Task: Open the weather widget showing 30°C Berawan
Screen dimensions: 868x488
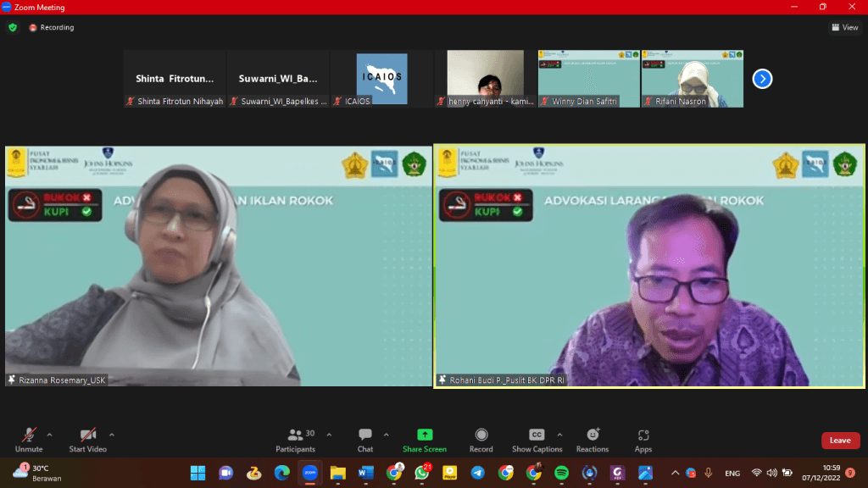Action: (37, 473)
